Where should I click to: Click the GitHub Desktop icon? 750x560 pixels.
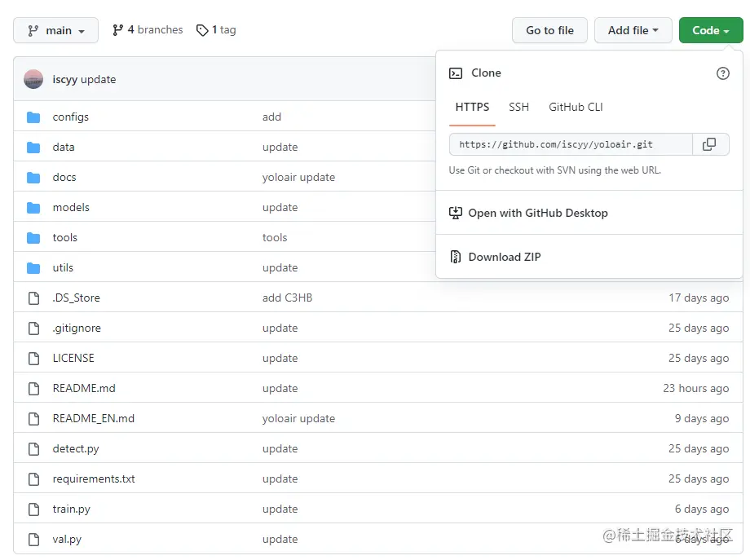(456, 213)
